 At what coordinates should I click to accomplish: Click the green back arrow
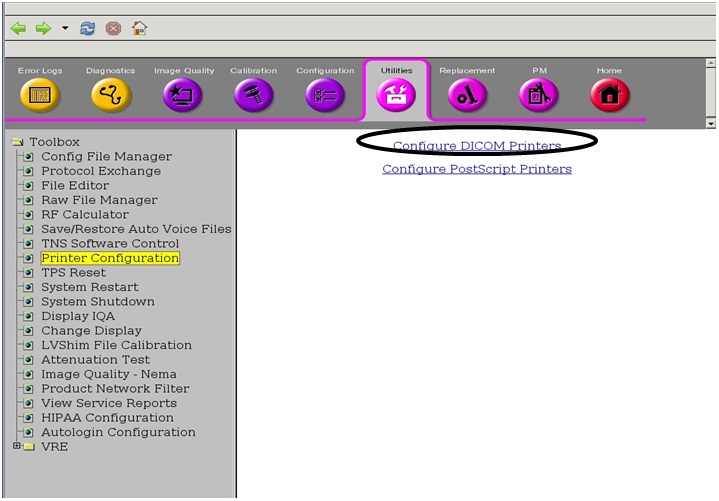tap(18, 28)
